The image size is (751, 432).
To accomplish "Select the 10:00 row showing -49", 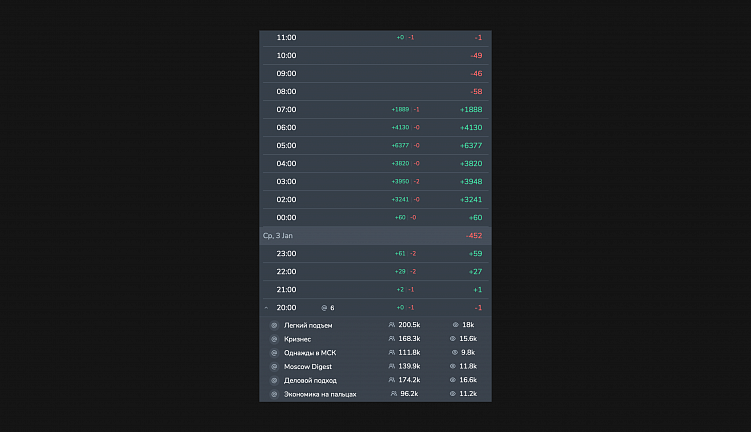I will point(375,55).
